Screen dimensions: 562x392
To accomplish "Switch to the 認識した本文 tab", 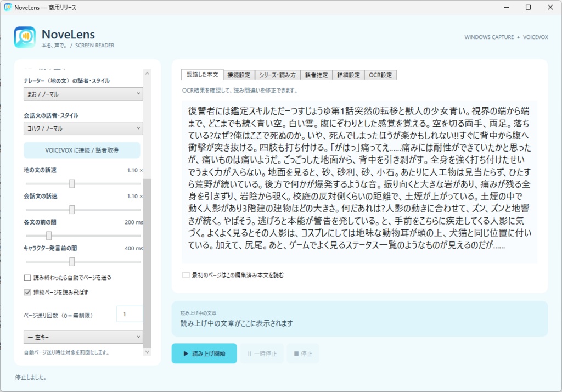I will 203,75.
